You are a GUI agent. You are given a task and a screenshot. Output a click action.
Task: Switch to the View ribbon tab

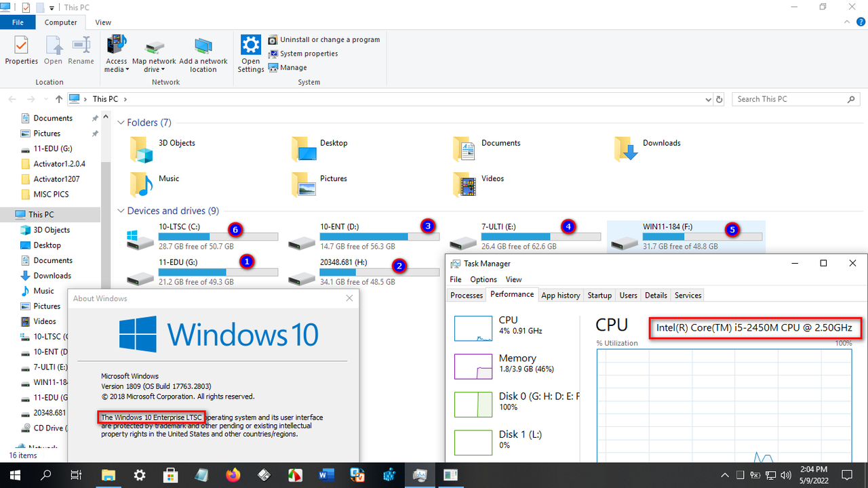(103, 22)
